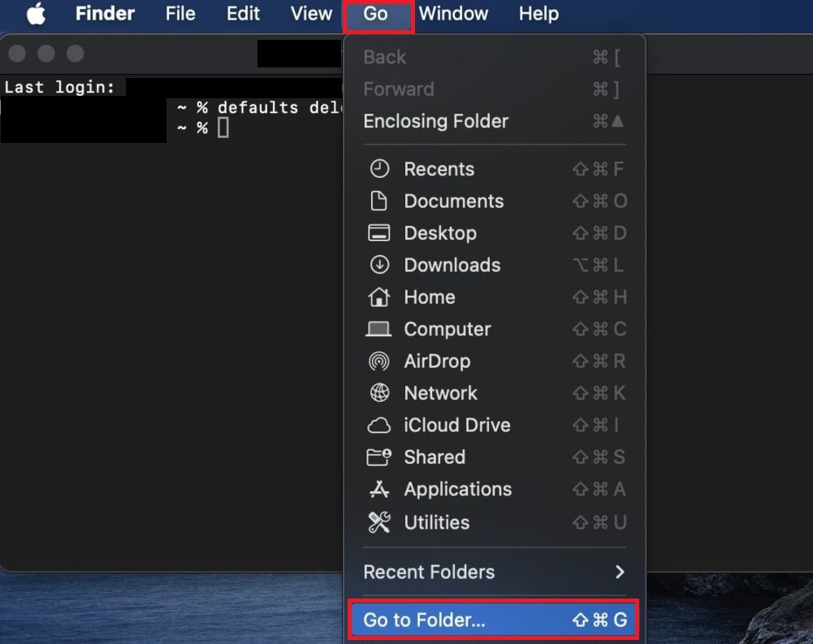Open the Finder menu

coord(106,14)
